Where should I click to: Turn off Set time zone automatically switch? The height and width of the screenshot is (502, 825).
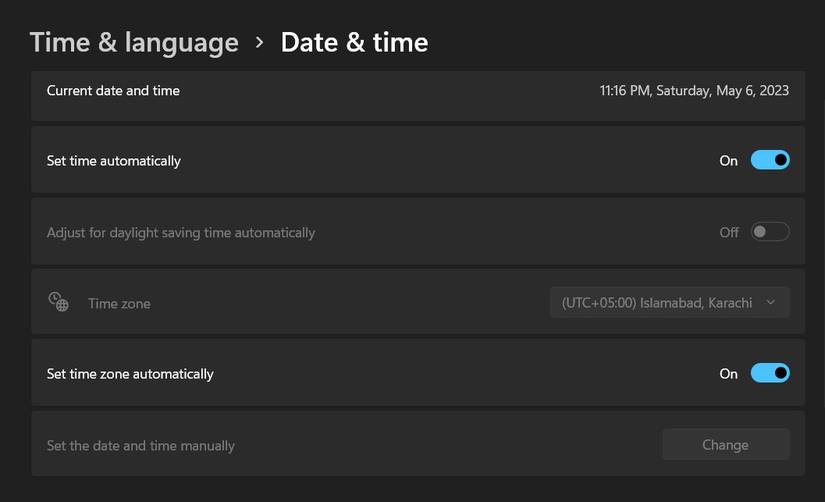click(770, 373)
